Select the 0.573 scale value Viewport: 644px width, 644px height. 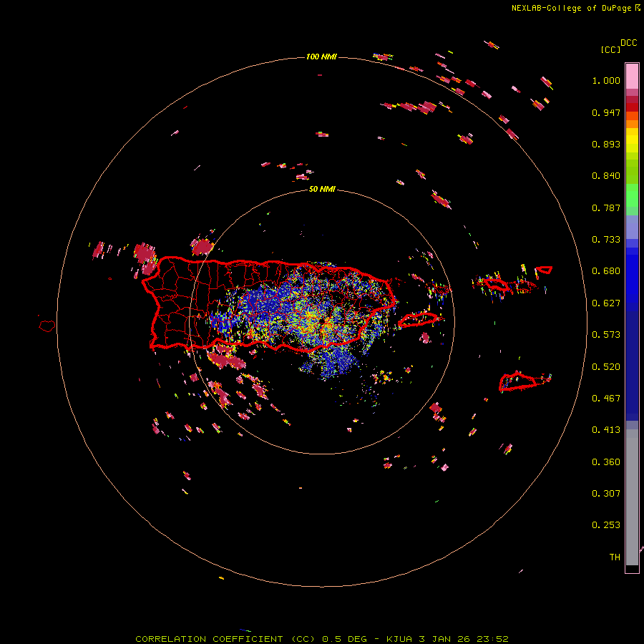pos(606,335)
